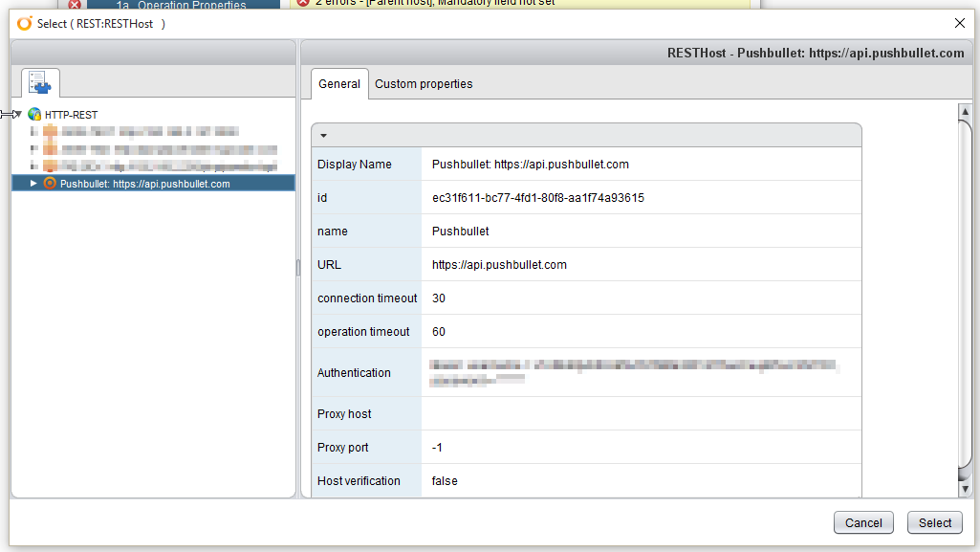This screenshot has width=980, height=552.
Task: Click the connection timeout label
Action: coord(367,298)
